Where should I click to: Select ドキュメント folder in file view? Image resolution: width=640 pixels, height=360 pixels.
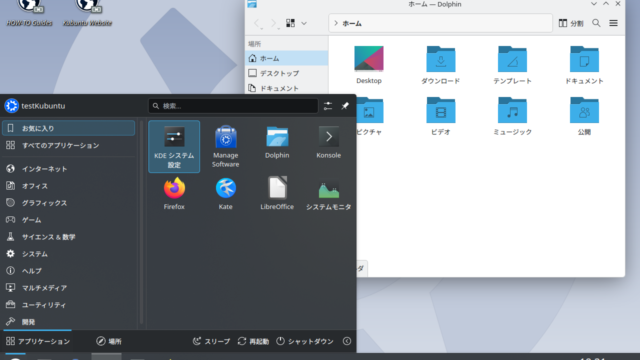pyautogui.click(x=584, y=64)
